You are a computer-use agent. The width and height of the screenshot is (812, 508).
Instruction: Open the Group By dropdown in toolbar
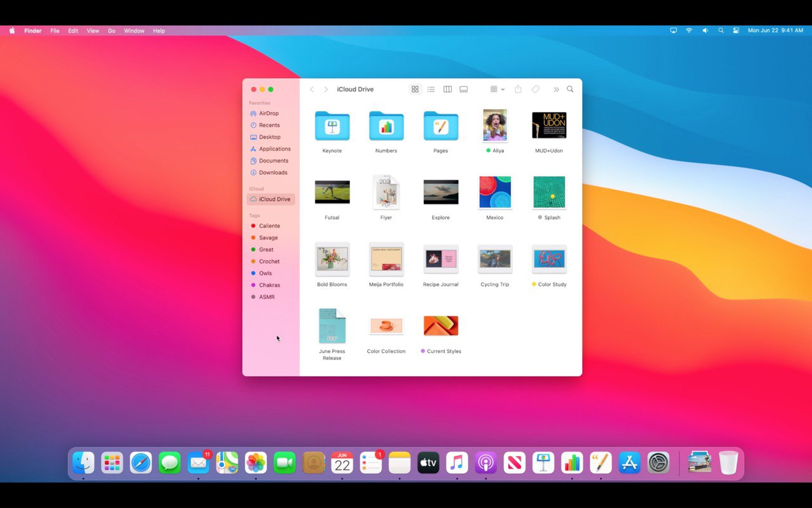(x=497, y=90)
